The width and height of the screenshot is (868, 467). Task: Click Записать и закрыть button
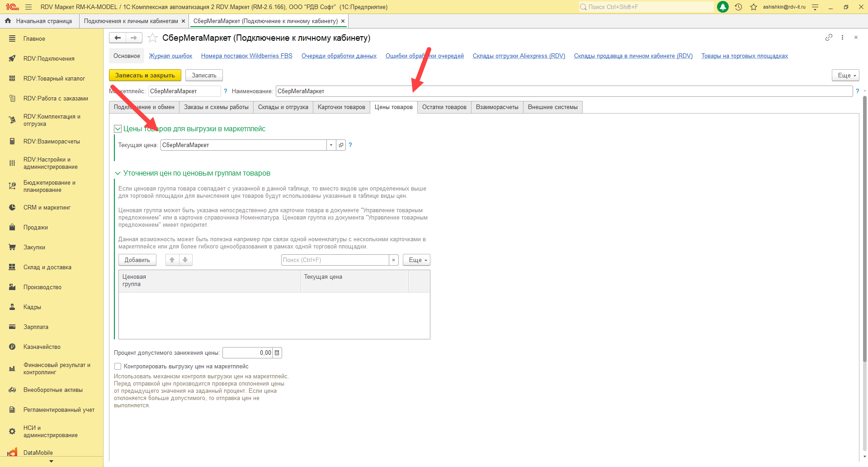click(145, 75)
